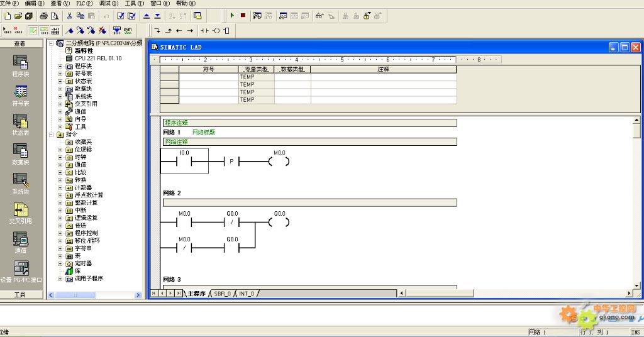Cut selection with the scissors icon
Screen dimensions: 644x337
(x=69, y=16)
